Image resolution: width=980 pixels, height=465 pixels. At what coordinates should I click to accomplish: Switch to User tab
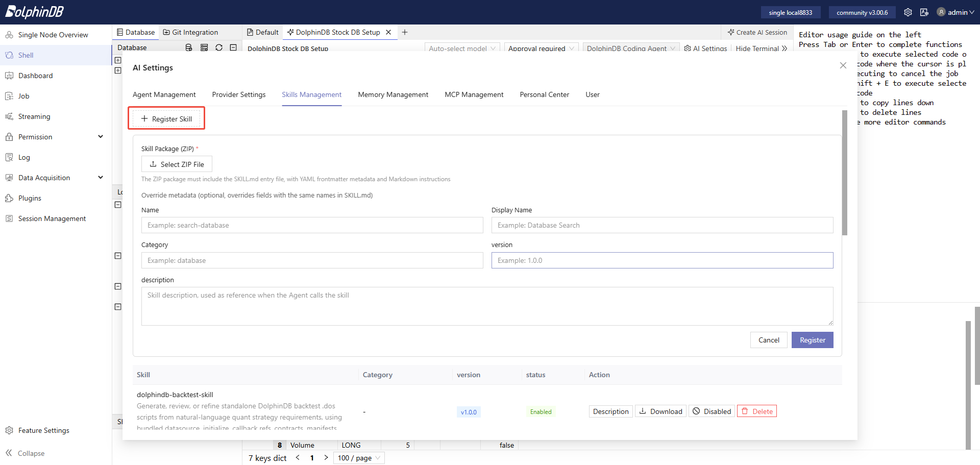(593, 94)
